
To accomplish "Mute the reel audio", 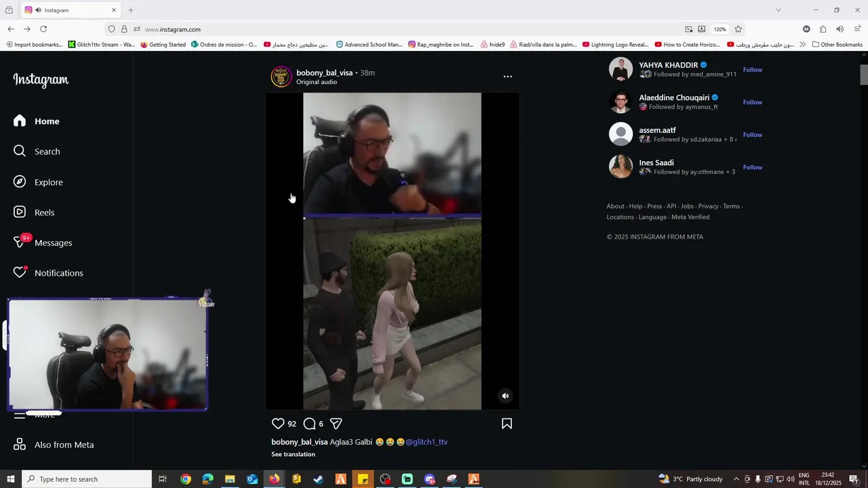I will pos(505,396).
